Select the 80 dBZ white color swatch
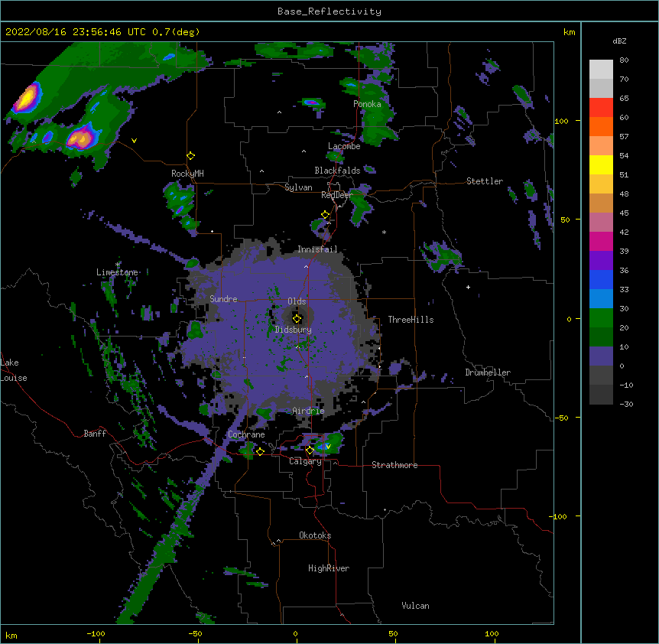The image size is (659, 644). (x=601, y=70)
